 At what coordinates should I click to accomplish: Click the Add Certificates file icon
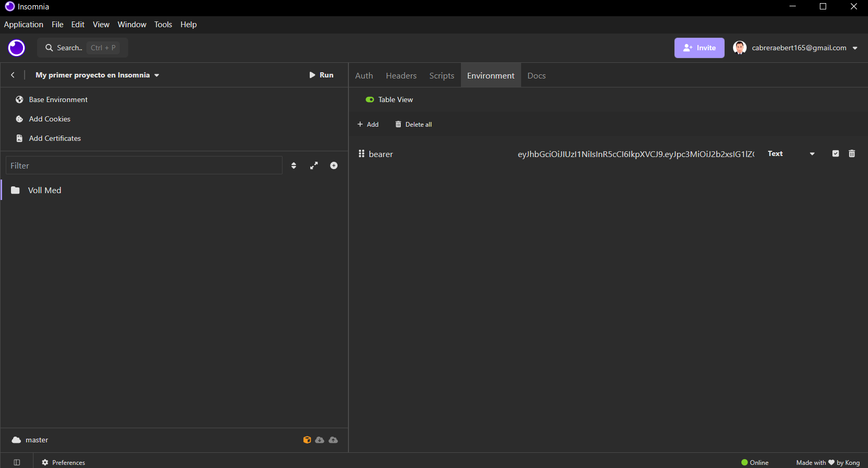pyautogui.click(x=19, y=138)
